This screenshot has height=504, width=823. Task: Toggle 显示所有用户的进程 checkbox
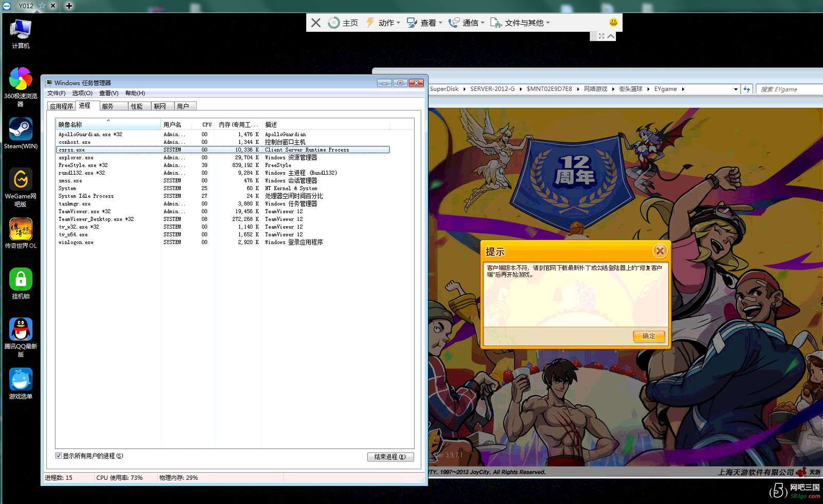[x=59, y=456]
